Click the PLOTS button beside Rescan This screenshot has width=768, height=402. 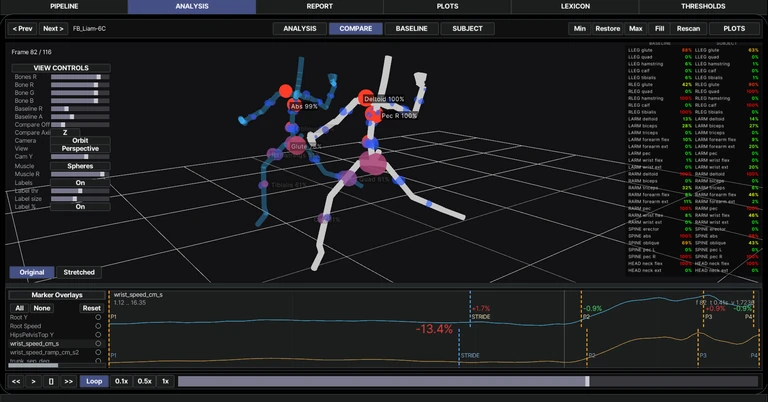[734, 28]
